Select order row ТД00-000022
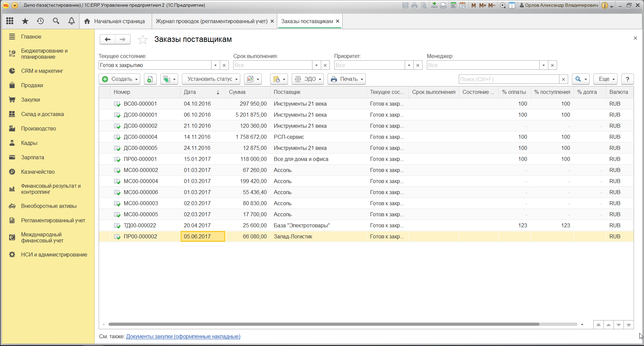644x346 pixels. point(366,225)
